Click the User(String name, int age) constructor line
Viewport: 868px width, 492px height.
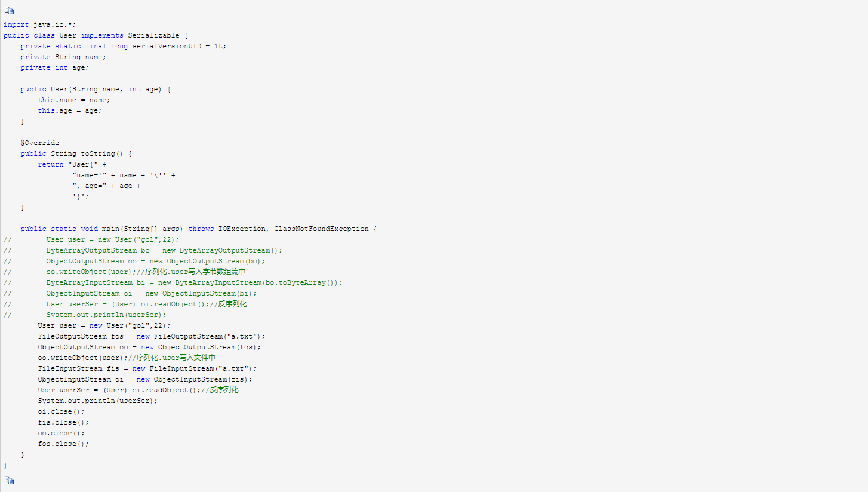(96, 89)
